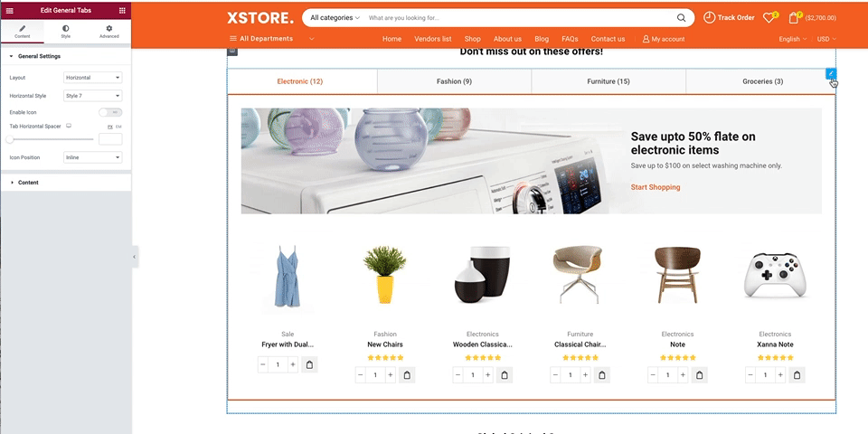Select the PX unit for spacer

(x=109, y=127)
